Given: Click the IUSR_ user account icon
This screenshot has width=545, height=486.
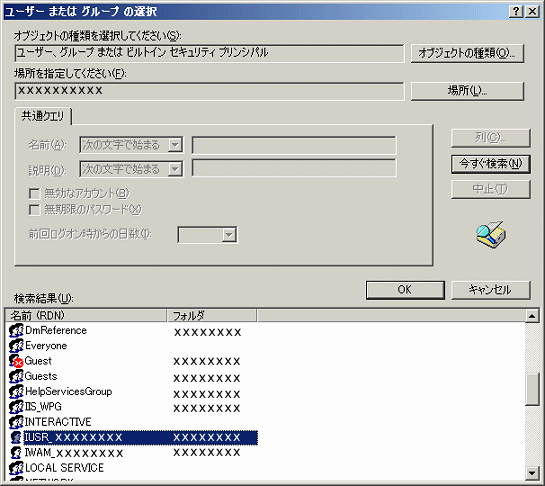Looking at the screenshot, I should coord(16,438).
